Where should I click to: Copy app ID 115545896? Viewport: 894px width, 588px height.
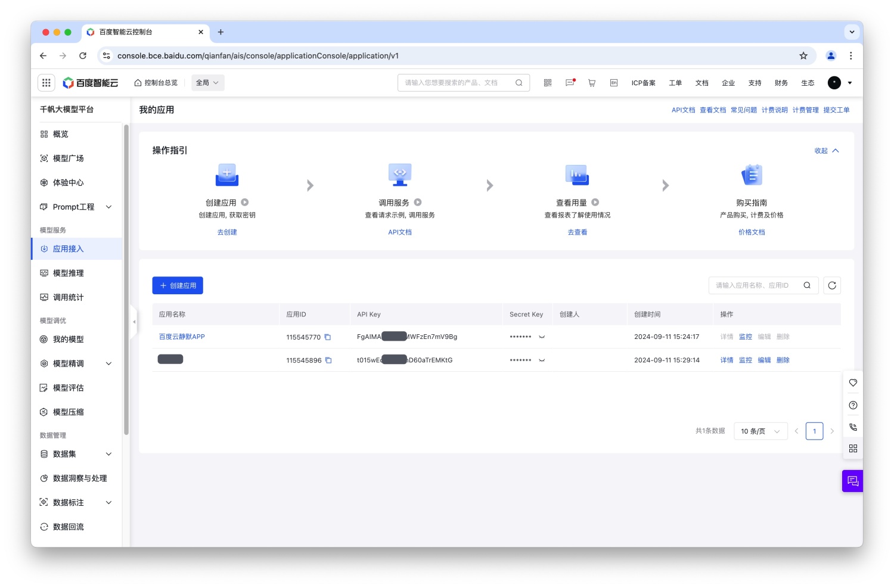328,360
